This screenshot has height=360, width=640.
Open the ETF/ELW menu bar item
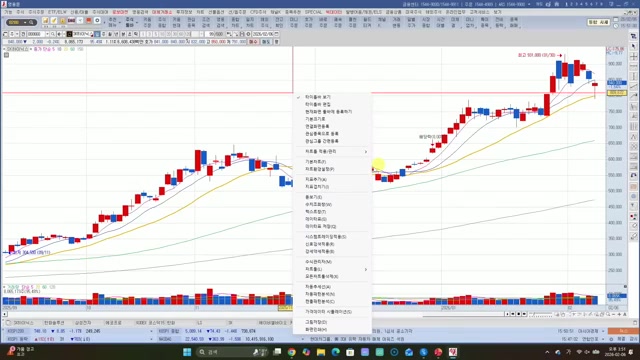point(57,13)
